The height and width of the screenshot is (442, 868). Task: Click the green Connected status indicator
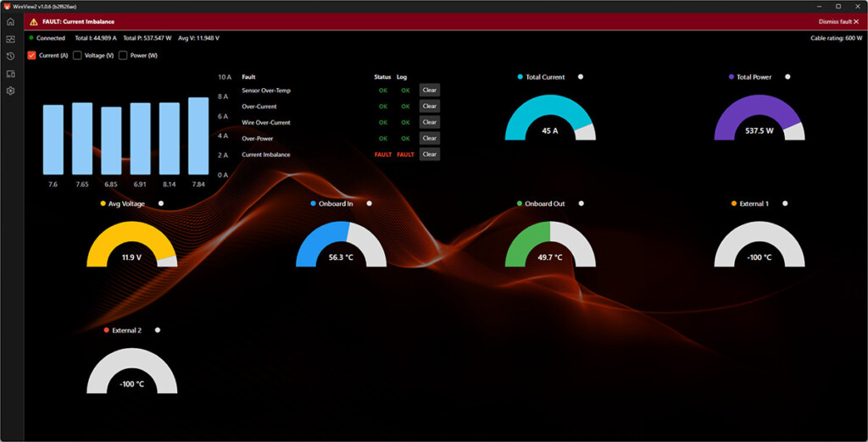click(x=31, y=37)
